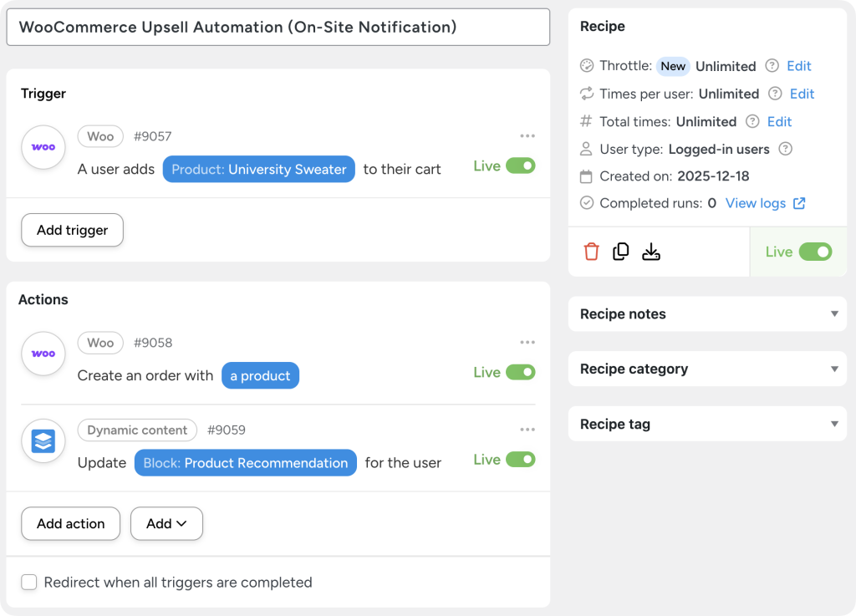Click the recipe name input field
Image resolution: width=856 pixels, height=616 pixels.
pos(276,27)
